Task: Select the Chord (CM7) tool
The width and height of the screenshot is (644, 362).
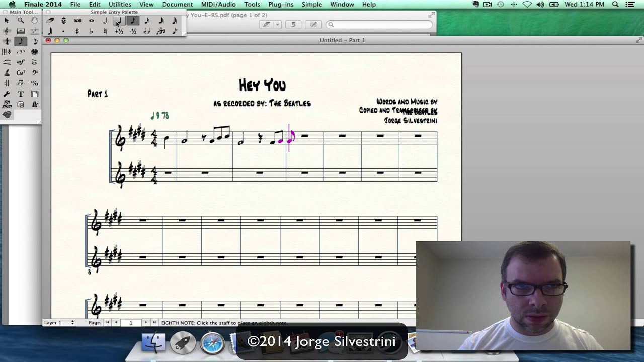Action: pyautogui.click(x=21, y=73)
